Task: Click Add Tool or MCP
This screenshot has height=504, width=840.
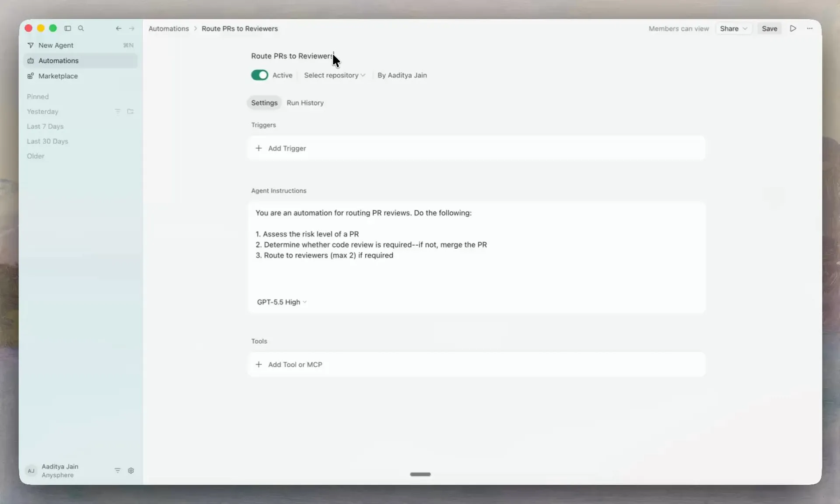Action: coord(476,365)
